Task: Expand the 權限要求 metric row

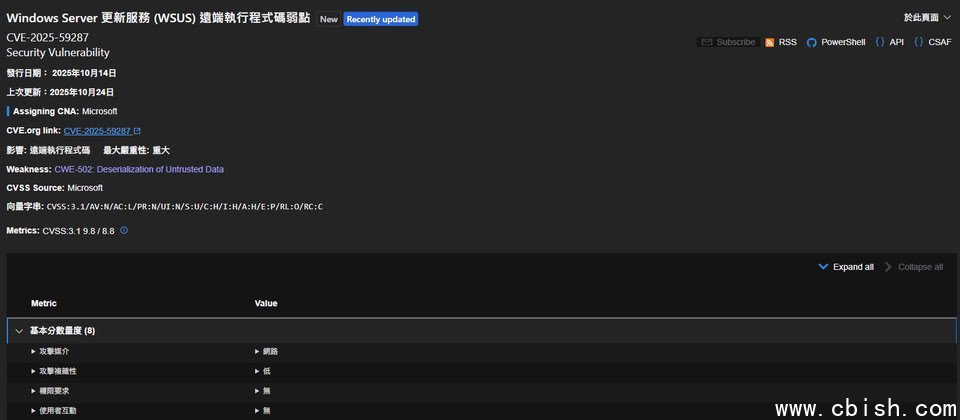Action: pos(33,391)
